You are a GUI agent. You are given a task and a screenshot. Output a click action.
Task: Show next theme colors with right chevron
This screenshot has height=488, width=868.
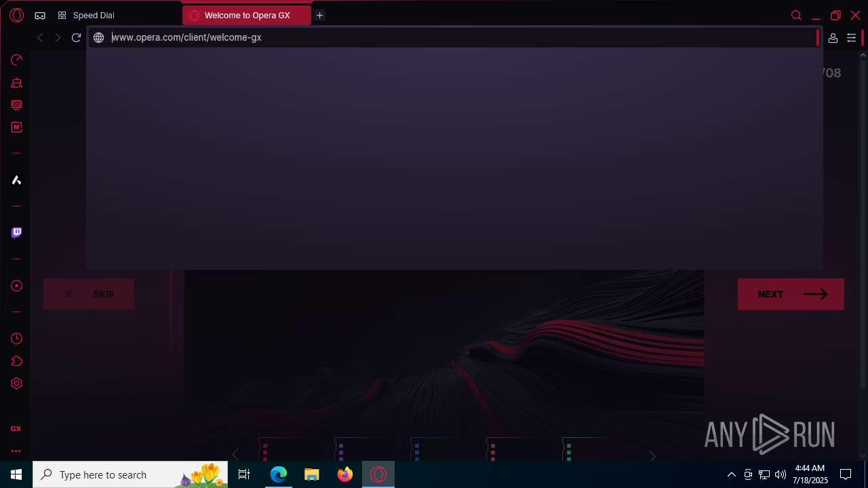(652, 456)
